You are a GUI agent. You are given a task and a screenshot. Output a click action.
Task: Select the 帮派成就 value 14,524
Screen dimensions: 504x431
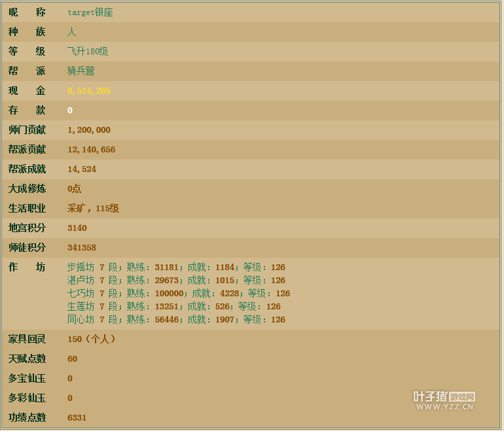(x=82, y=169)
